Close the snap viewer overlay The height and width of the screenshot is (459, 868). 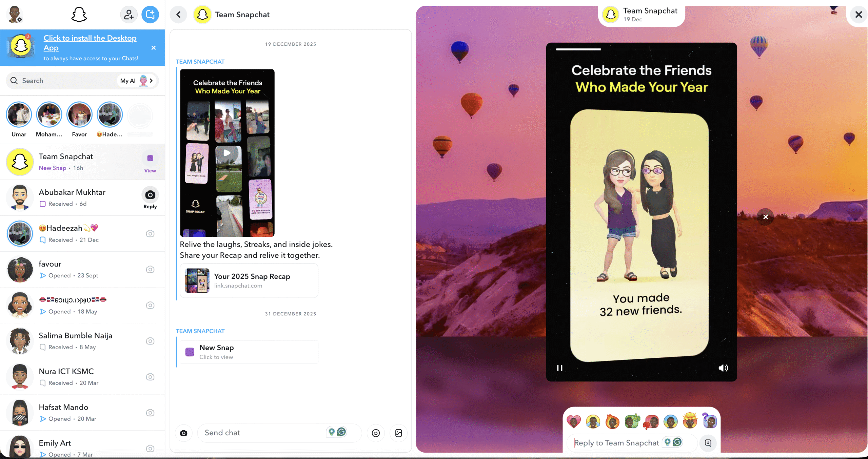coord(859,15)
